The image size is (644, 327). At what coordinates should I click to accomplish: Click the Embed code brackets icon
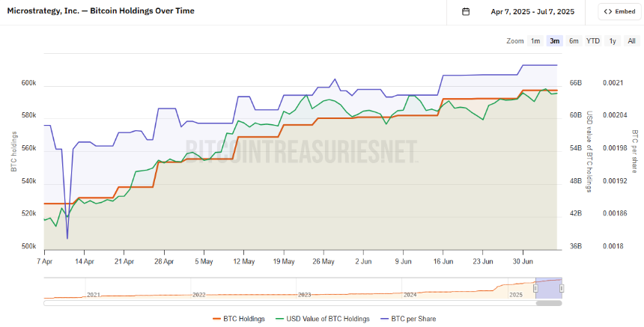[x=608, y=11]
